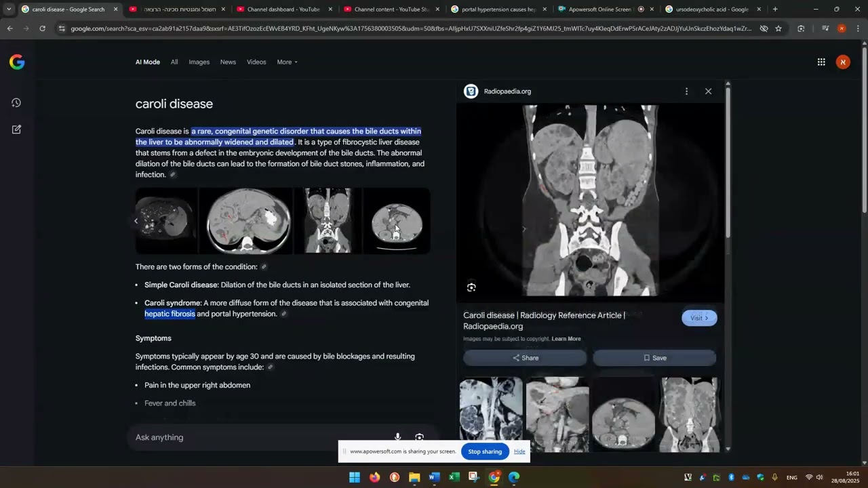This screenshot has height=488, width=868.
Task: Click the Google logo
Action: click(17, 62)
